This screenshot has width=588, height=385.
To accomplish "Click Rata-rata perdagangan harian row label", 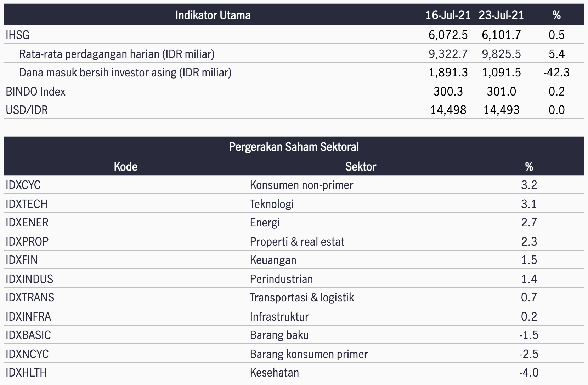I will point(117,54).
